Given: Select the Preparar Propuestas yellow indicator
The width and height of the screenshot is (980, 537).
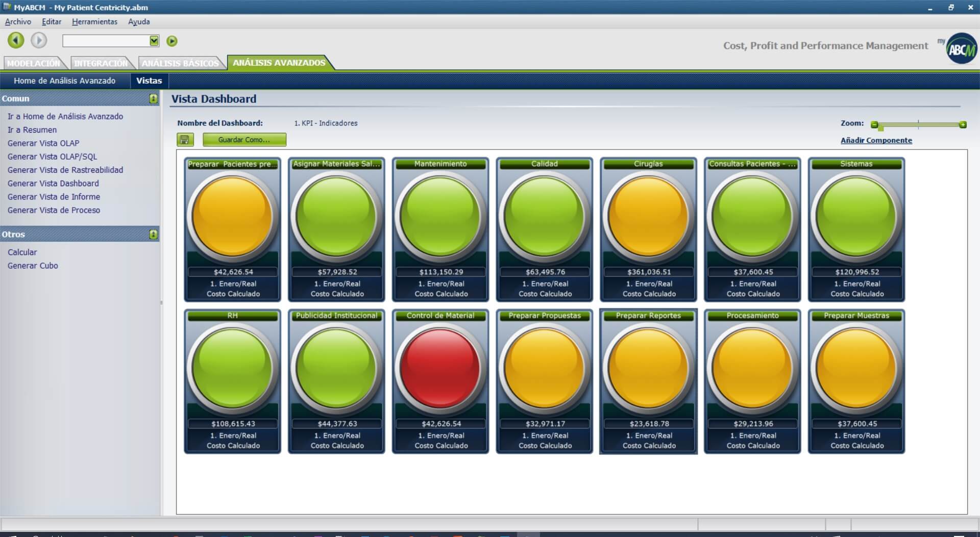Looking at the screenshot, I should tap(545, 368).
